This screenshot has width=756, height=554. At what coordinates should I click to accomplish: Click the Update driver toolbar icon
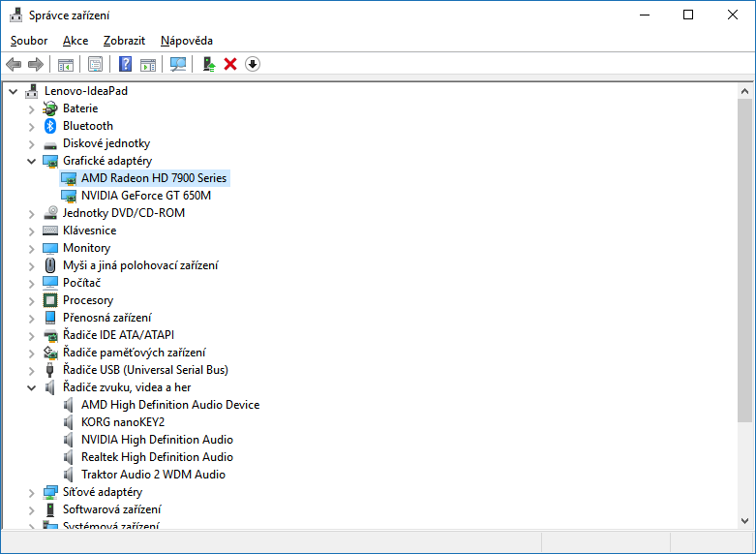point(209,64)
